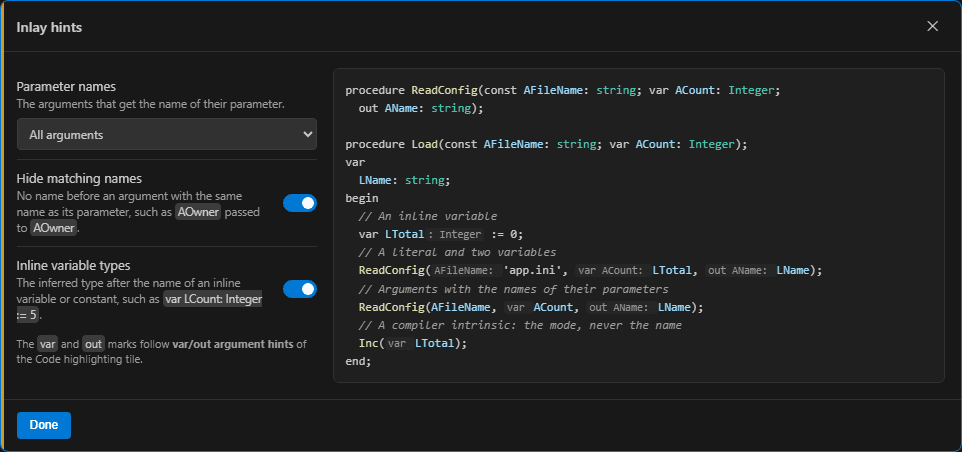Click the Hide matching names heading

click(x=79, y=178)
